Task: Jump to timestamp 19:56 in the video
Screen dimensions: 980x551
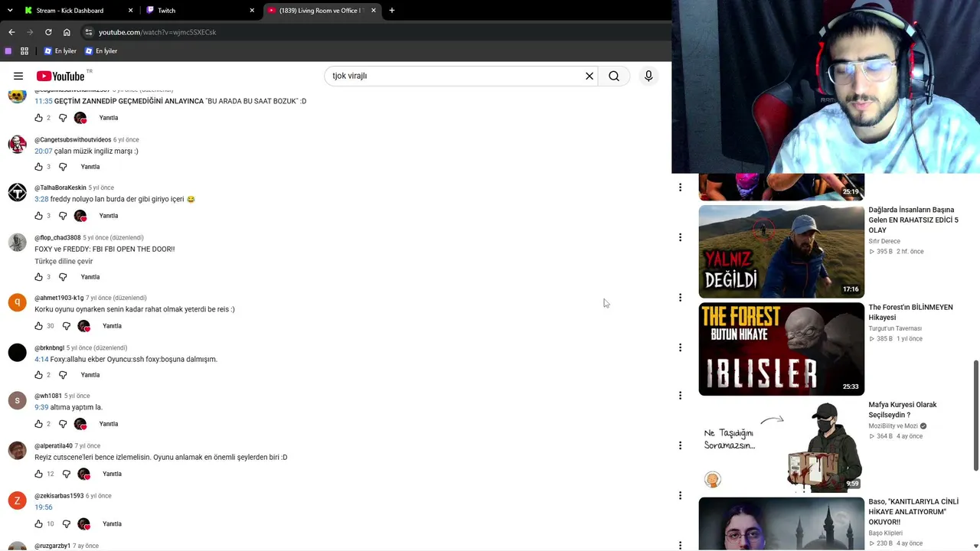Action: tap(44, 507)
